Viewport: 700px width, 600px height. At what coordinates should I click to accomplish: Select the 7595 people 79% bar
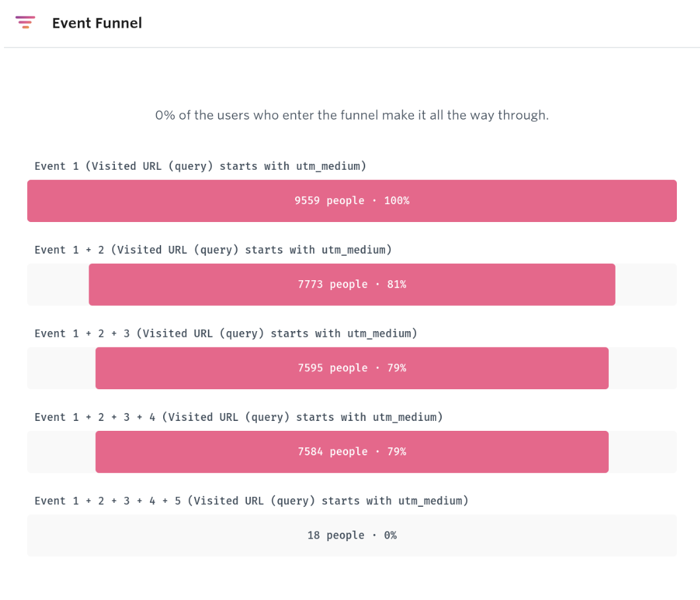(x=352, y=368)
